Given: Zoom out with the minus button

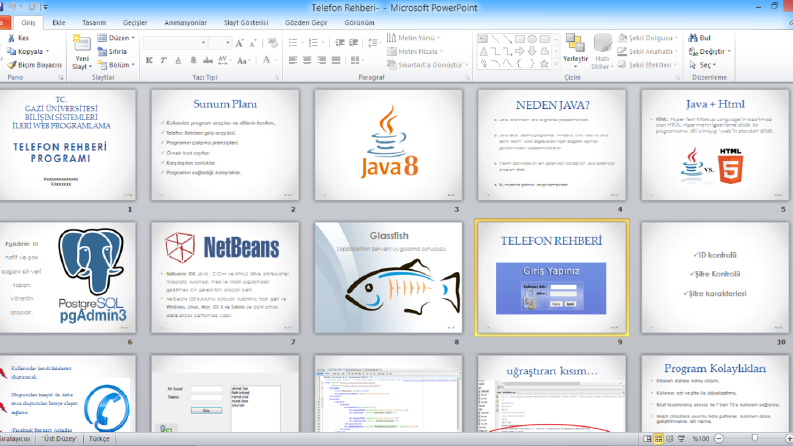Looking at the screenshot, I should (719, 438).
